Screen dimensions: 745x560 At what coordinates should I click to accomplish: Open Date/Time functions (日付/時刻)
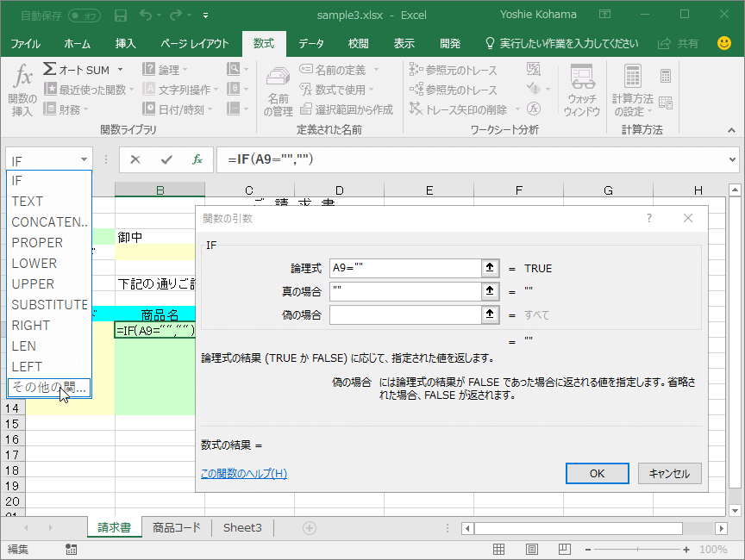coord(178,109)
